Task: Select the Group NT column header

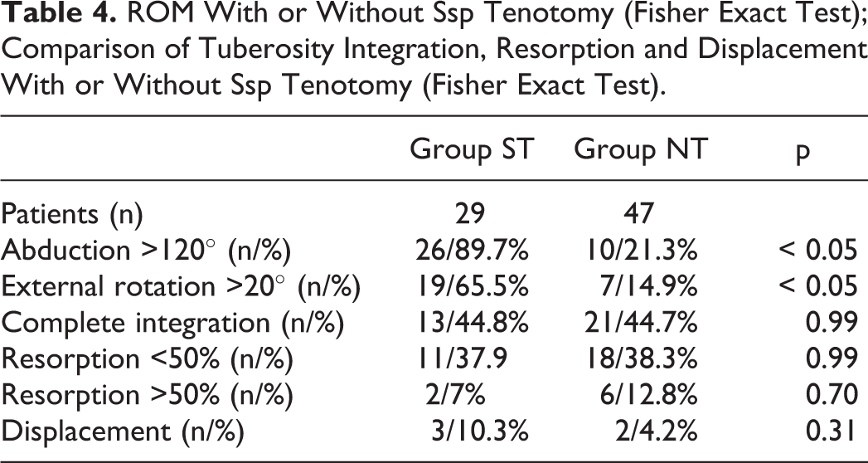Action: tap(641, 149)
